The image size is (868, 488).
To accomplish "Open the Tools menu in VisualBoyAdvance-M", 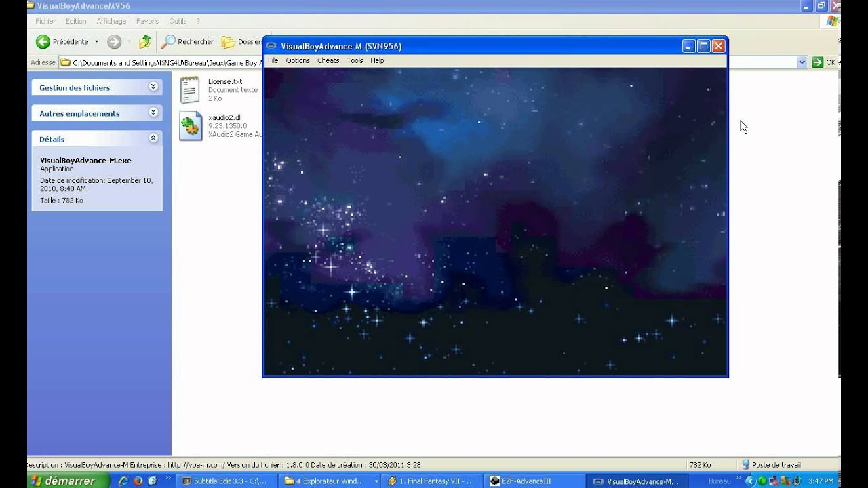I will pos(355,60).
